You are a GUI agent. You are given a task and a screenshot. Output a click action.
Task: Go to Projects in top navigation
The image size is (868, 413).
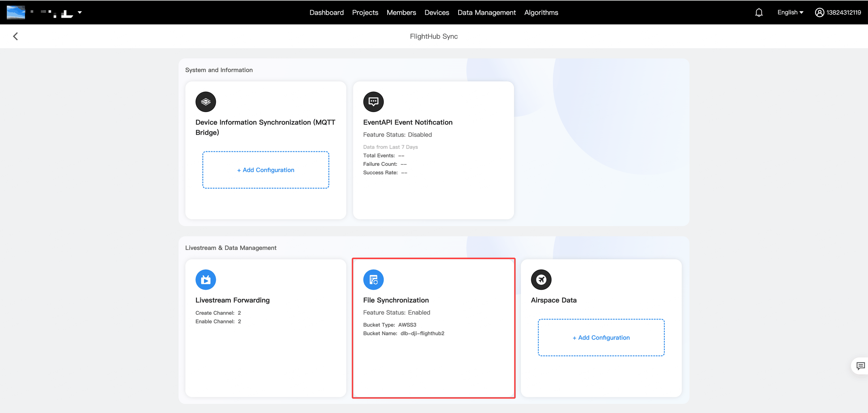[365, 12]
